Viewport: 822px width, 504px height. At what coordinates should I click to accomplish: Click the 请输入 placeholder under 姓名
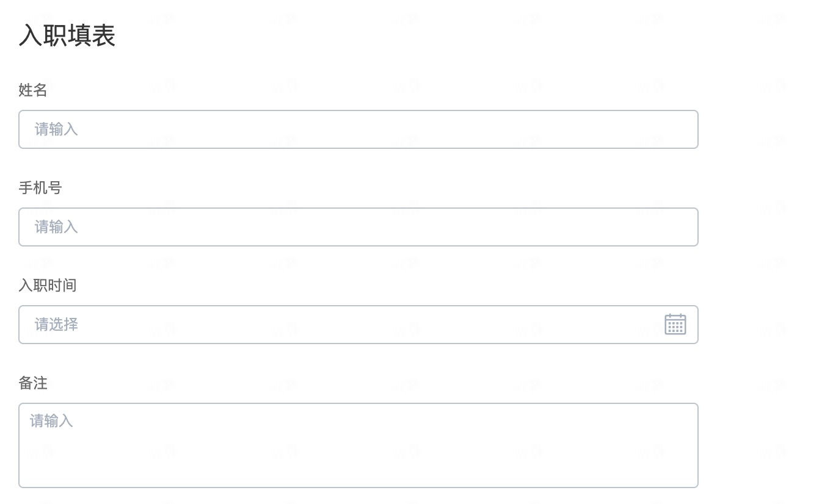56,129
